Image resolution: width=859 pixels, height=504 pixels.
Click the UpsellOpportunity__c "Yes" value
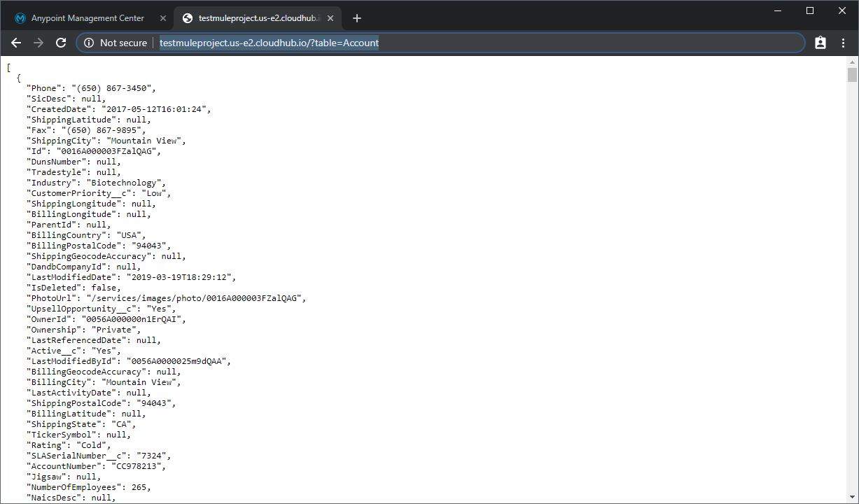point(159,309)
